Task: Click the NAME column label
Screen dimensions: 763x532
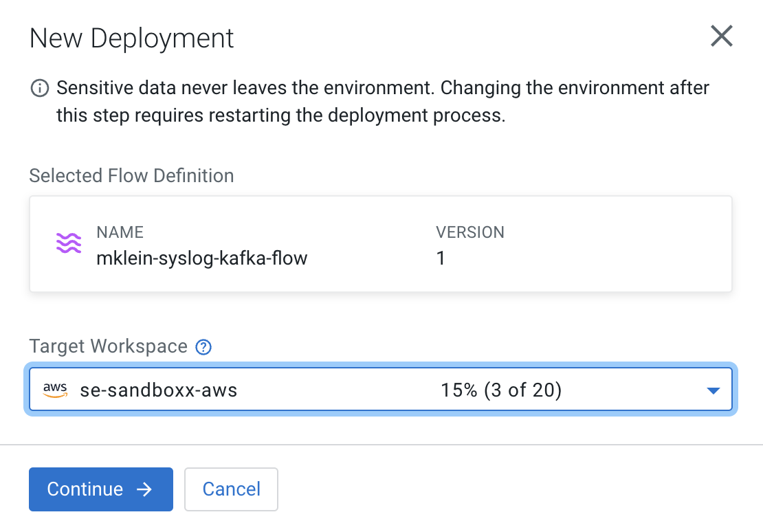Action: point(120,232)
